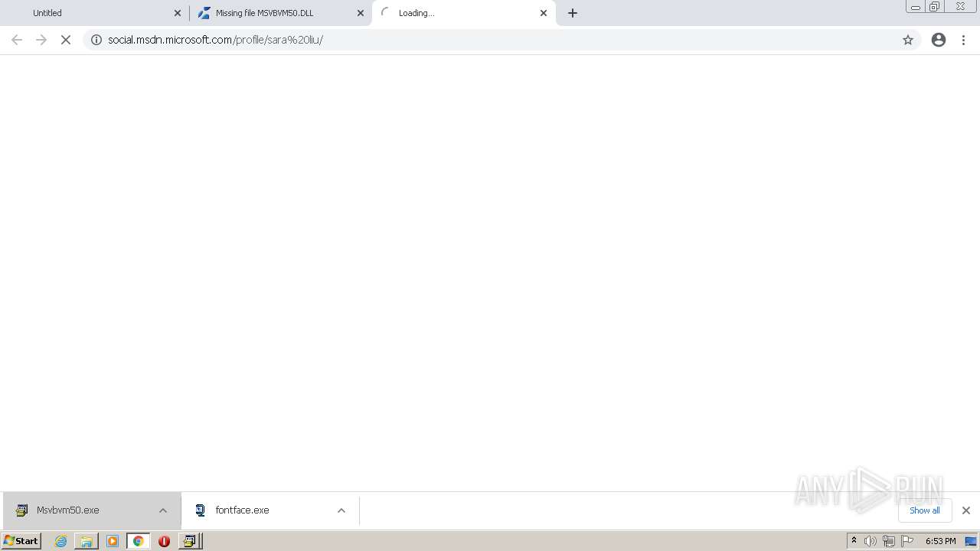The width and height of the screenshot is (980, 551).
Task: Show hidden system tray icons
Action: click(854, 541)
